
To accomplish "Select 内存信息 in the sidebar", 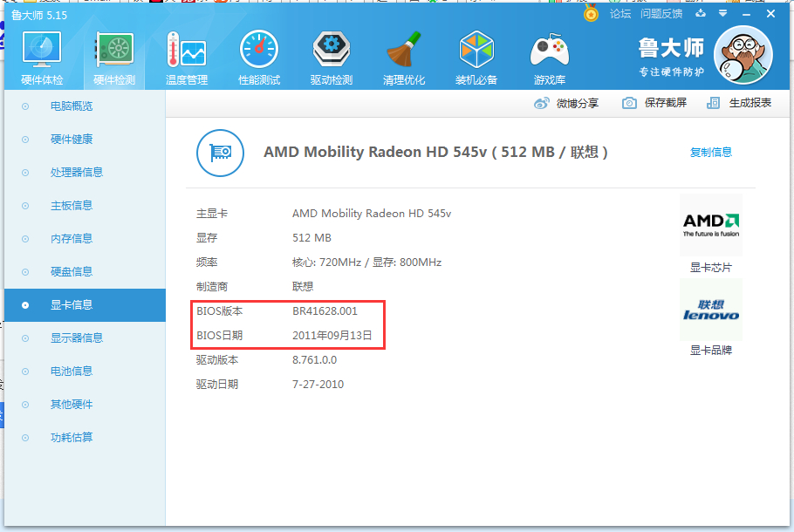I will 86,239.
